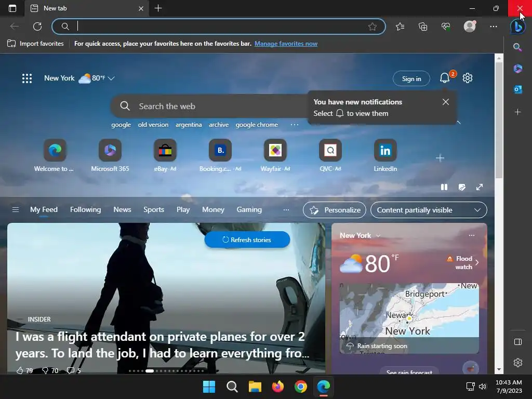
Task: Pause the background video
Action: point(444,187)
